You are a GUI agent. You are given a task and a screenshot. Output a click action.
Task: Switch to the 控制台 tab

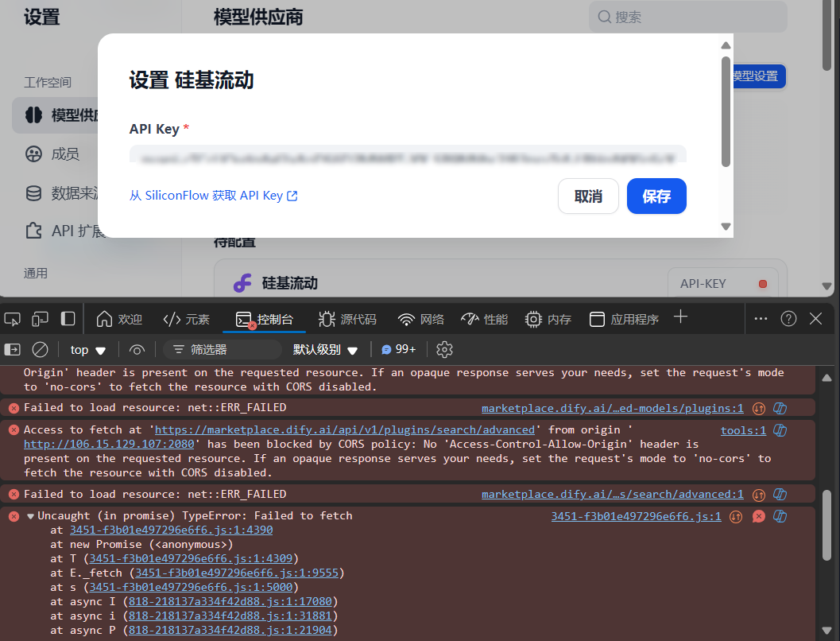[x=265, y=320]
